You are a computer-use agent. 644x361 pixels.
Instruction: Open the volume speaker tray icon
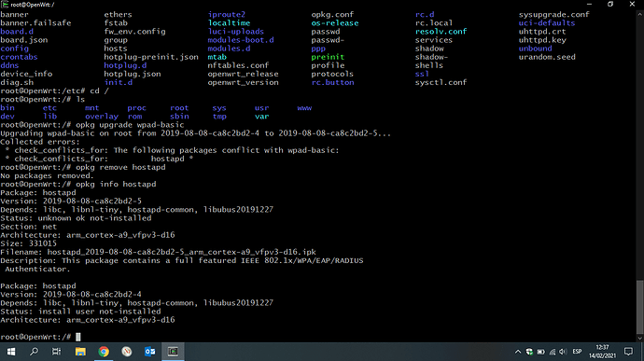563,352
